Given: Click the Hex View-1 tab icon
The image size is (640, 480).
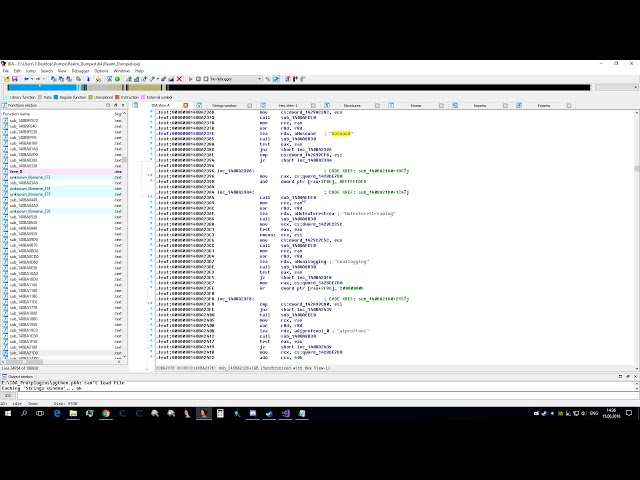Looking at the screenshot, I should click(x=263, y=105).
